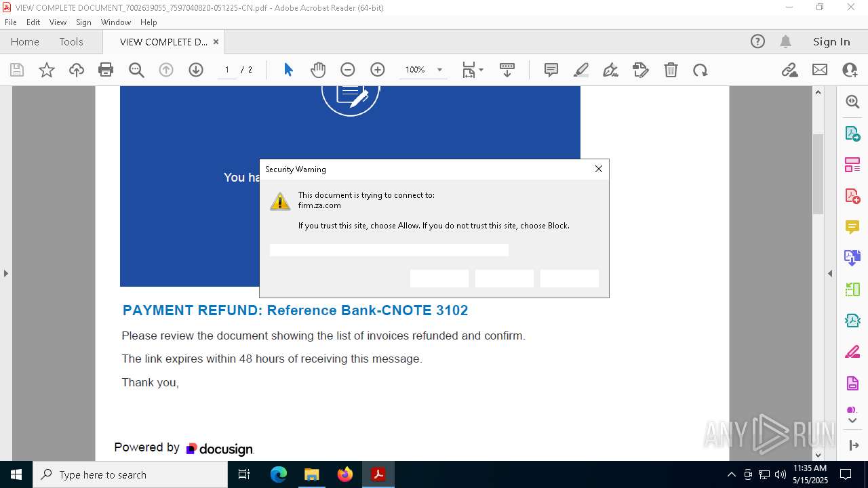The image size is (868, 488).
Task: Open the Find text magnifier
Action: [136, 70]
